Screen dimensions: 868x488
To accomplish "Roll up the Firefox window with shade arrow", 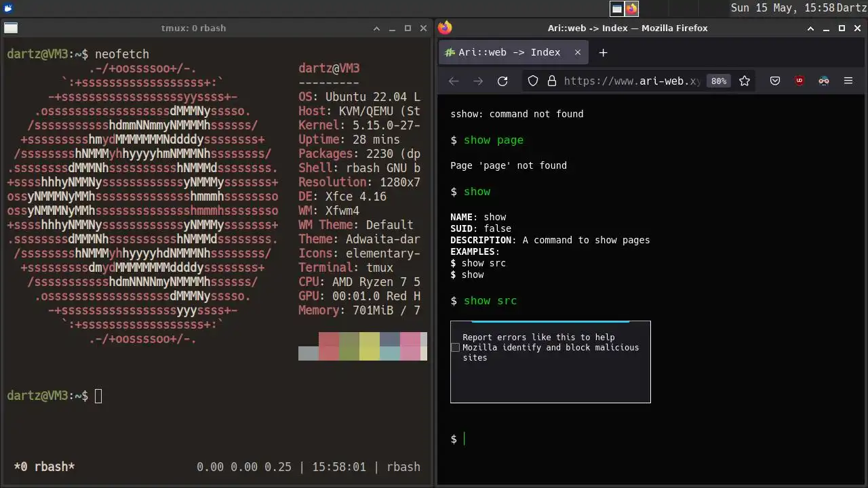I will (x=810, y=28).
